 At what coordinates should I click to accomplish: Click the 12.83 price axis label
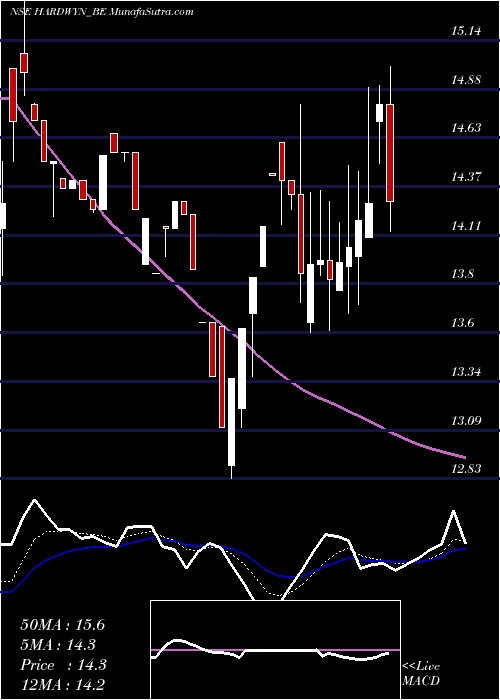point(466,469)
